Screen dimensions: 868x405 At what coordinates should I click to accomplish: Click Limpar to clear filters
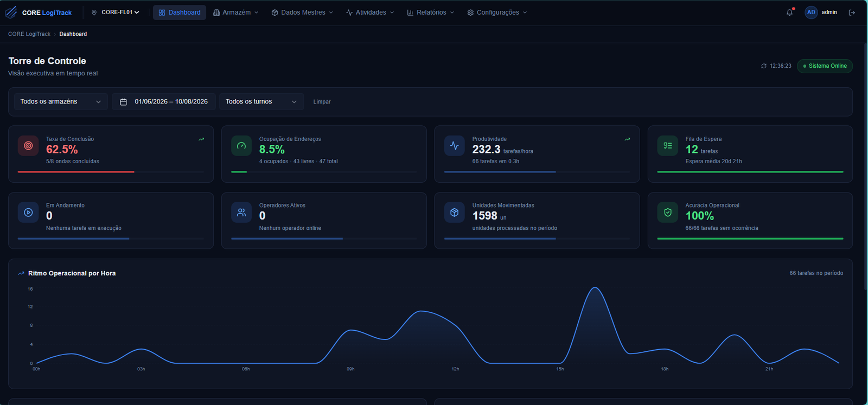[x=322, y=102]
